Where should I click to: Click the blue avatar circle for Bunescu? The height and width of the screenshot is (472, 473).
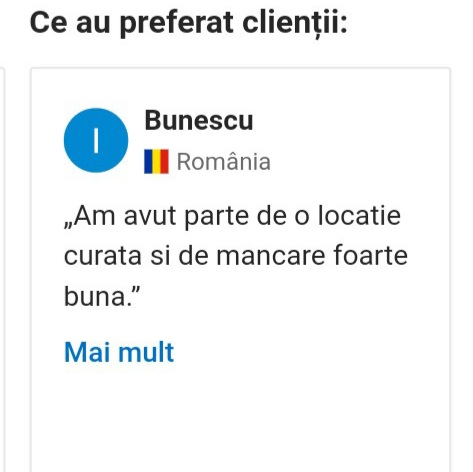tap(96, 140)
